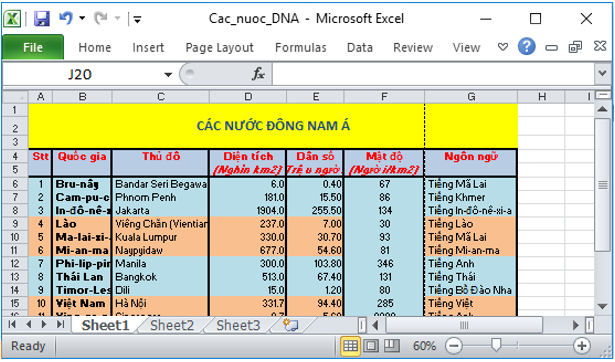Select the cell with Jakarta
This screenshot has height=362, width=615.
pyautogui.click(x=161, y=211)
